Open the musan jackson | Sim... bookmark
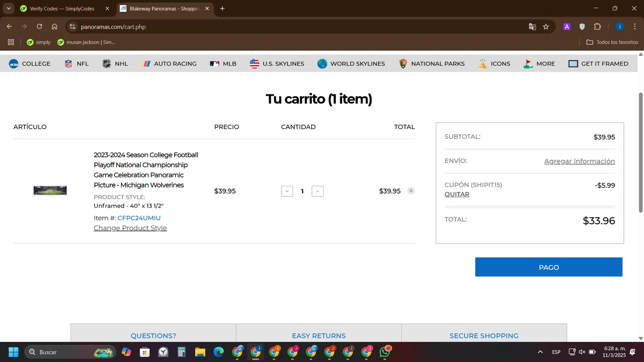This screenshot has width=644, height=362. (x=86, y=42)
